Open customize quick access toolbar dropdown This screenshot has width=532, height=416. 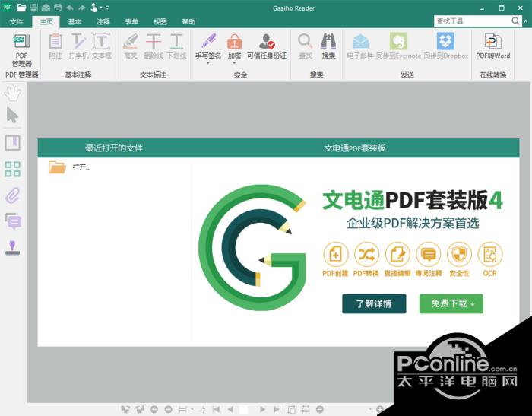(x=107, y=8)
